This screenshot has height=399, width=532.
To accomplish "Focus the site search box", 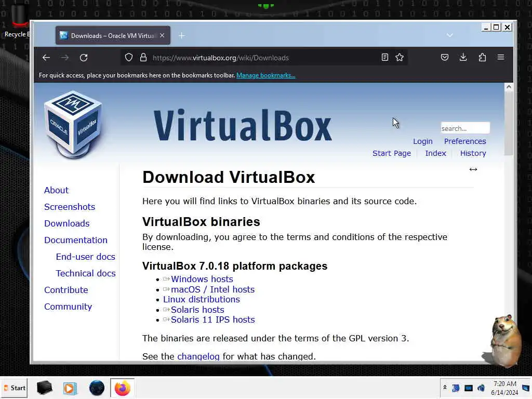I will [465, 128].
